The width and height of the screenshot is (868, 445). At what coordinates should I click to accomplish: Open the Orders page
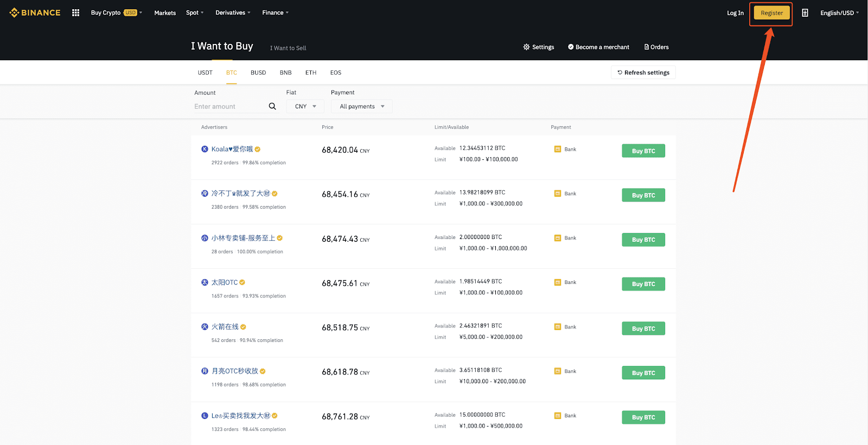[656, 47]
